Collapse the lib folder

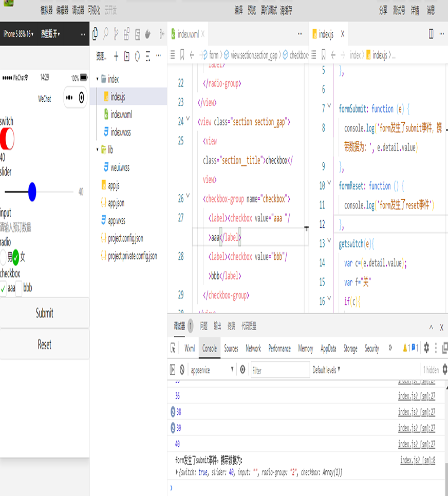[98, 149]
